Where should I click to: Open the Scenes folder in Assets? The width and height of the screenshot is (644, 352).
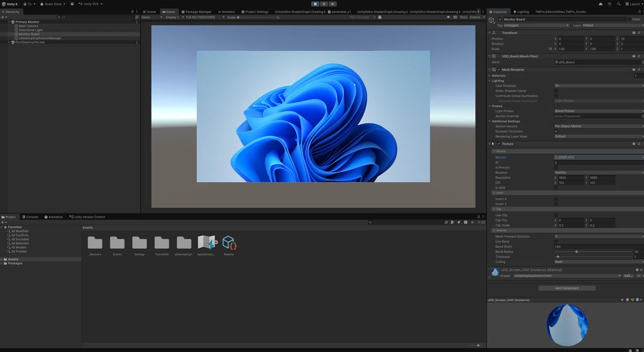click(117, 245)
